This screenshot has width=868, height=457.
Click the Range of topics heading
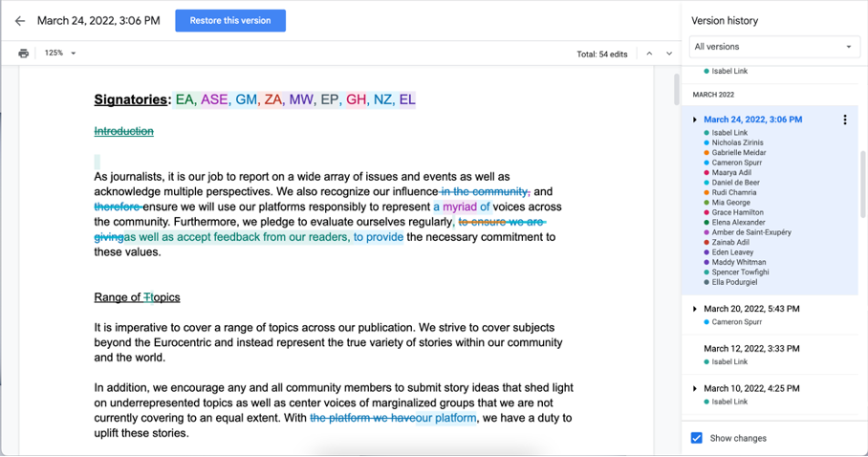137,297
